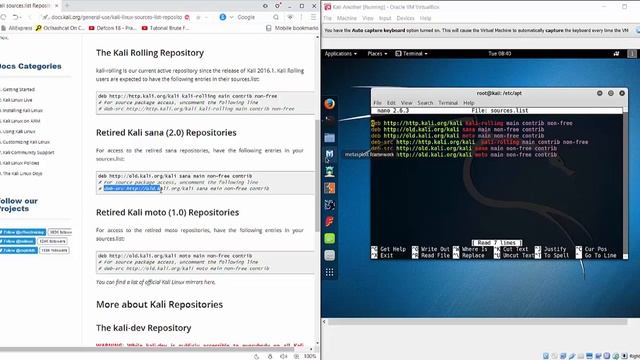Open VirtualBox Help menu
This screenshot has height=360, width=640.
point(425,18)
